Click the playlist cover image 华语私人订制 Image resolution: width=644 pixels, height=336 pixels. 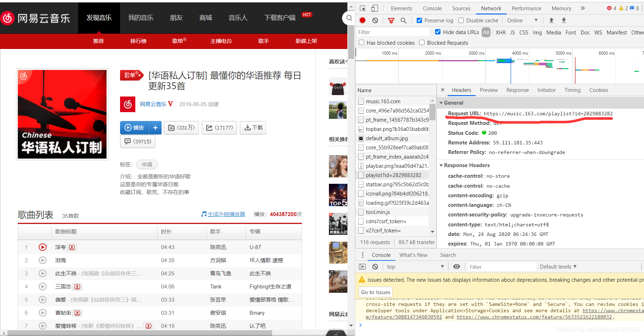point(62,114)
